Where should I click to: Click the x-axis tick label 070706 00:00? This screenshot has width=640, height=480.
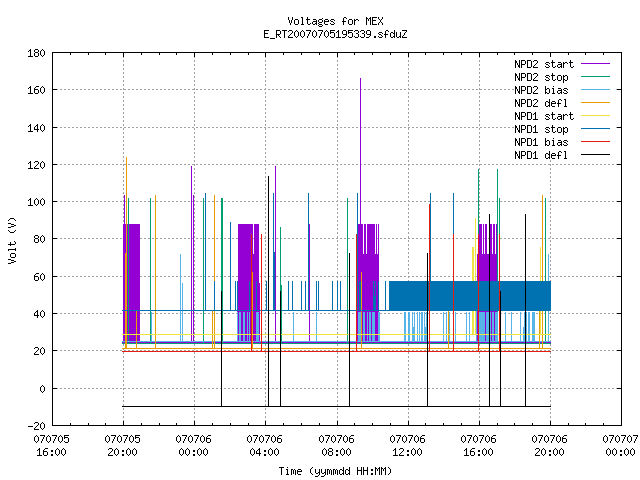click(x=193, y=445)
